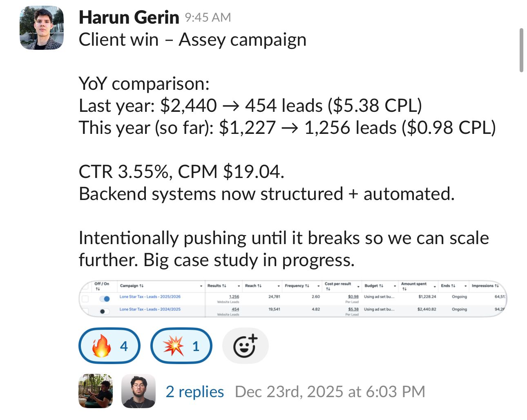Sort the Reach column
Screen dimensions: 527x420
(260, 286)
